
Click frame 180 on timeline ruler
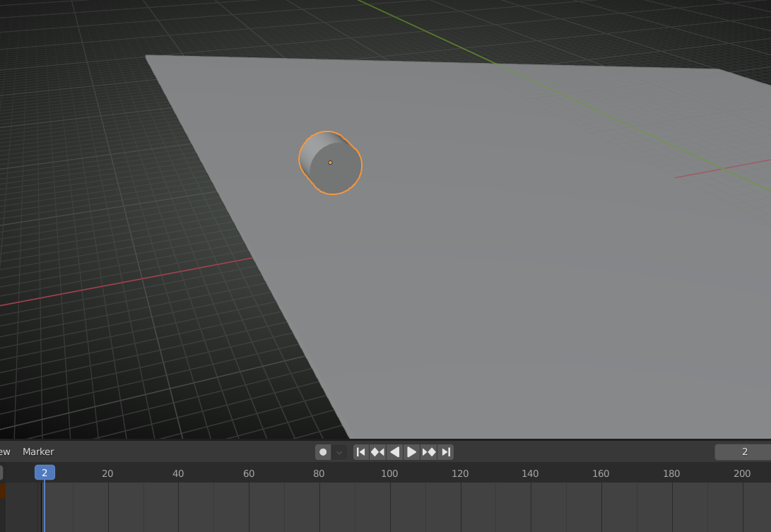[671, 473]
